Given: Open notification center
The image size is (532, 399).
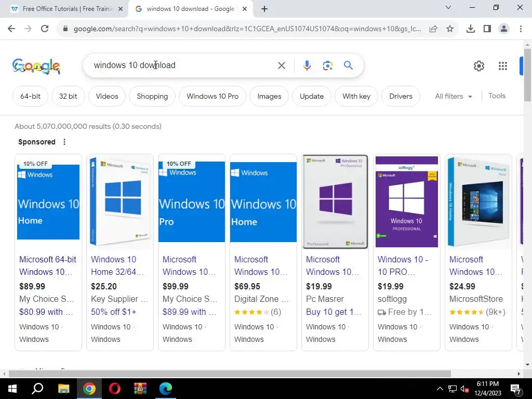Looking at the screenshot, I should [x=516, y=389].
